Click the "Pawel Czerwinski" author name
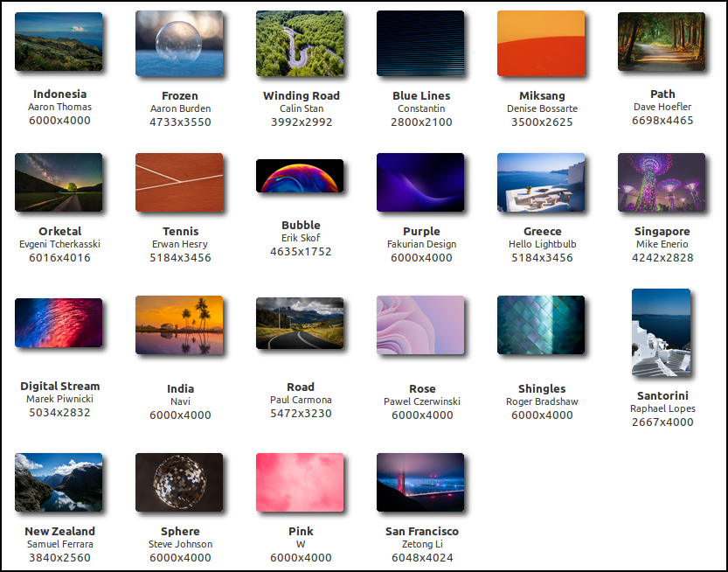The height and width of the screenshot is (572, 728). point(421,401)
